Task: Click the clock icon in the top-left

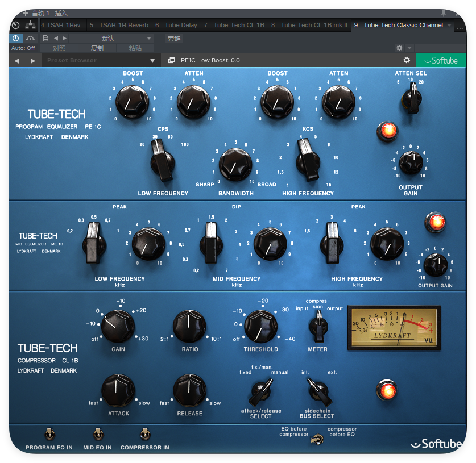Action: [x=16, y=25]
